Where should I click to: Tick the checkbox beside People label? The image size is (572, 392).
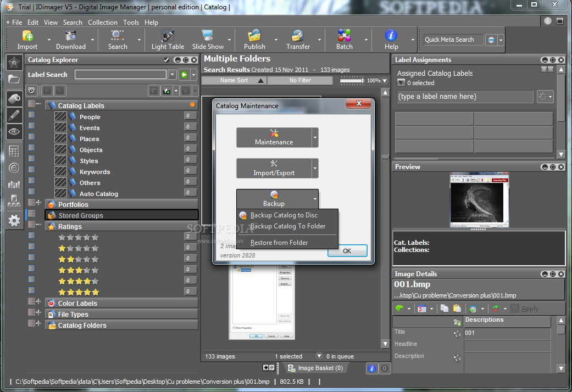32,115
